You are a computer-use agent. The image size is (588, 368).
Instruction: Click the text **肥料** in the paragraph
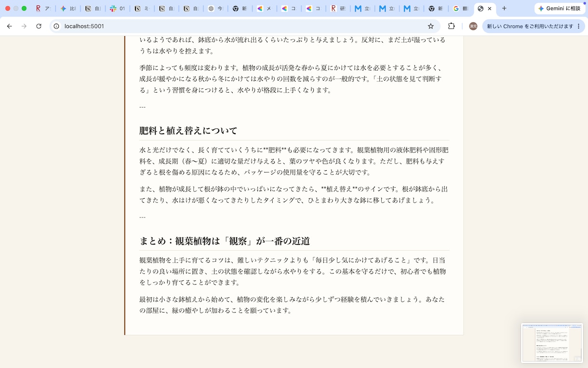click(275, 150)
